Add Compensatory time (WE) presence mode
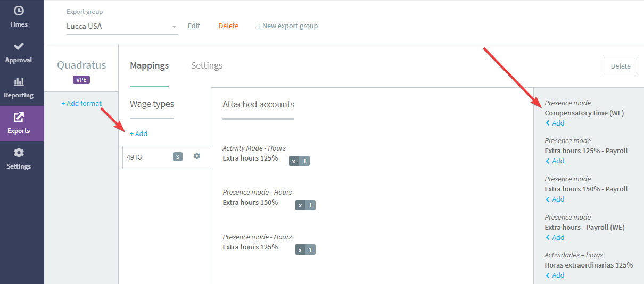Image resolution: width=644 pixels, height=284 pixels. coord(555,123)
